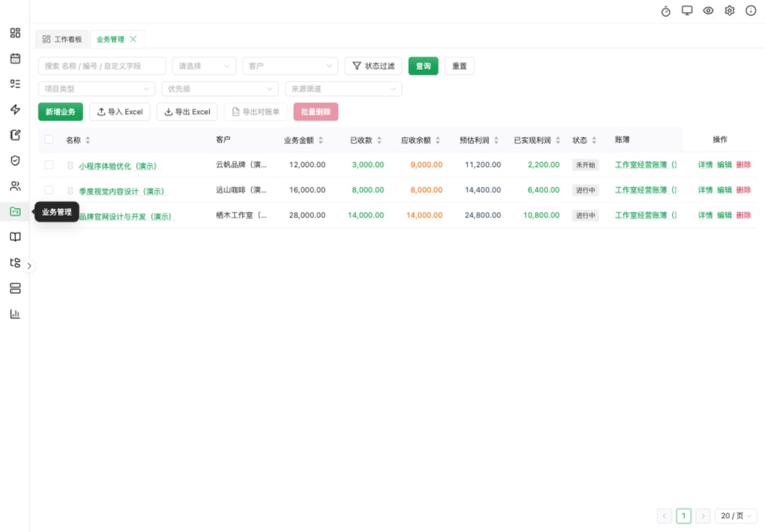Click the 批量删除 button

click(316, 112)
